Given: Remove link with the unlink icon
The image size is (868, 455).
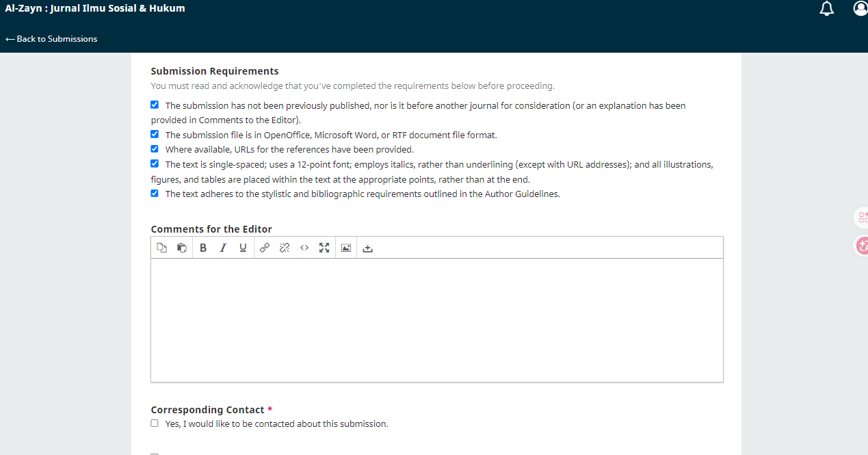Looking at the screenshot, I should pos(285,248).
